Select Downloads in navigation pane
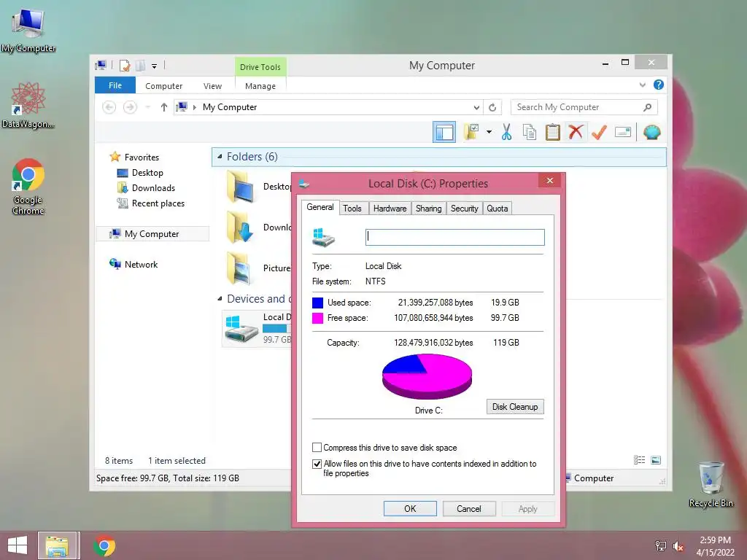747x560 pixels. click(153, 187)
